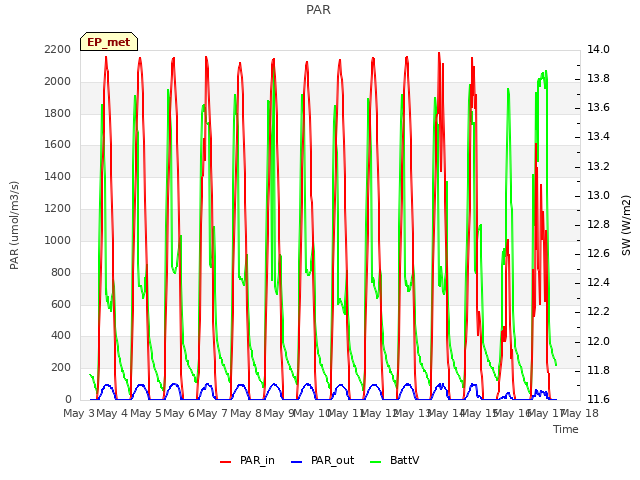Click the May 18 date tick
The image size is (640, 480).
[579, 413]
